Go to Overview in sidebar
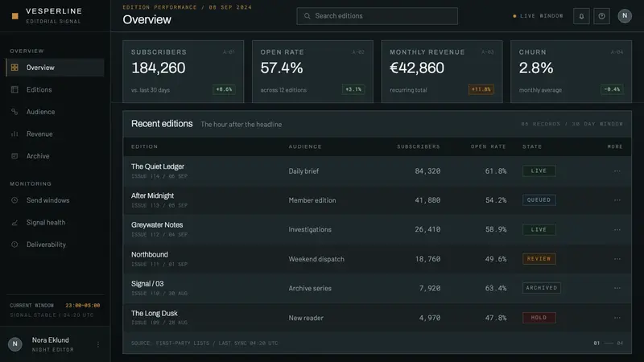 (x=55, y=68)
